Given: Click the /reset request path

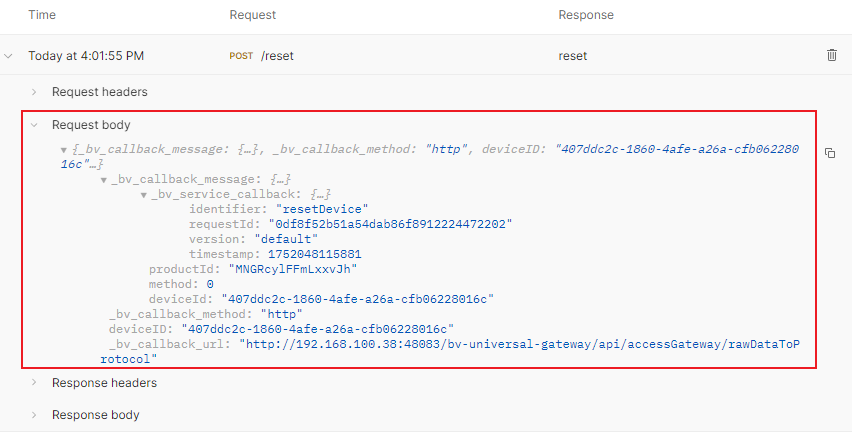Looking at the screenshot, I should [x=277, y=56].
